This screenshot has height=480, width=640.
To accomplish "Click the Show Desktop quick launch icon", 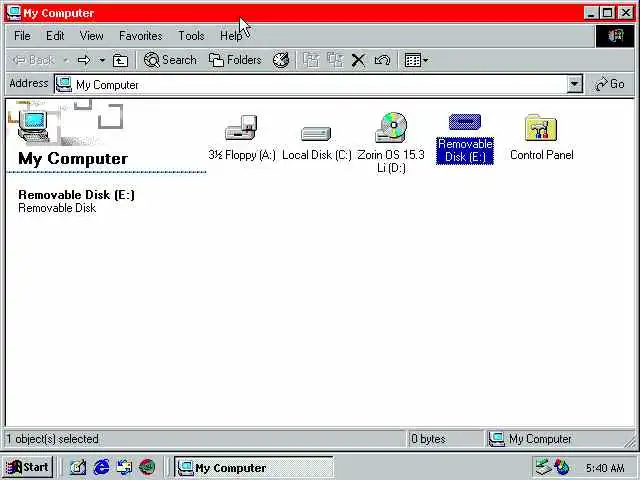I will 78,467.
